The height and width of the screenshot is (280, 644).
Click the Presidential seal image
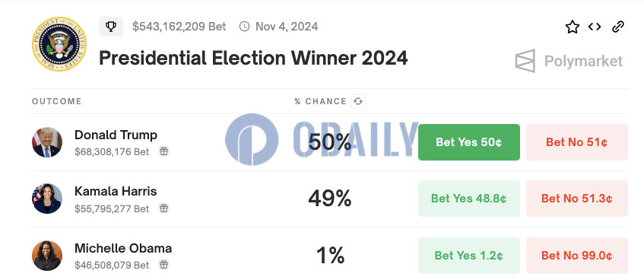click(59, 44)
